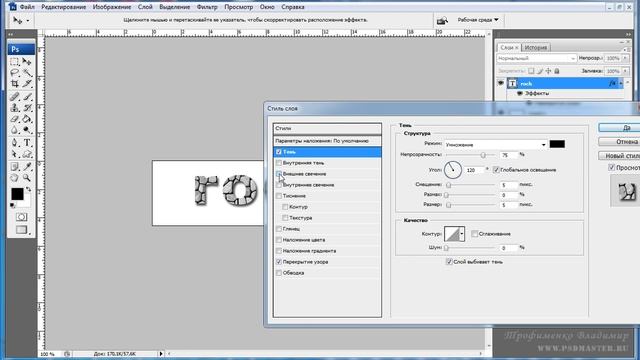Click the fx icon on the rock layer
640x360 pixels.
tap(612, 83)
